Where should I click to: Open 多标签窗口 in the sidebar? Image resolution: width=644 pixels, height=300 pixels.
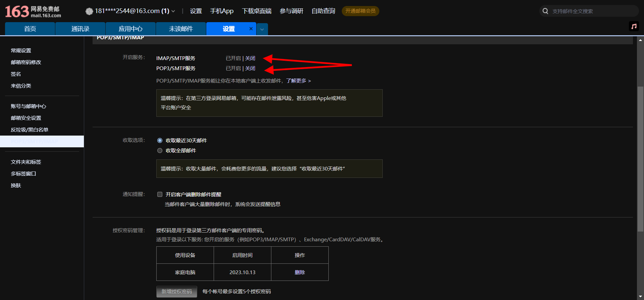tap(23, 174)
